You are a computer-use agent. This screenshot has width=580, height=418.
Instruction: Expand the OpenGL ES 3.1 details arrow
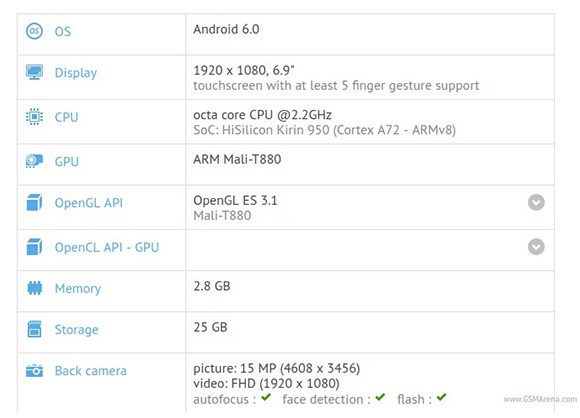point(536,202)
